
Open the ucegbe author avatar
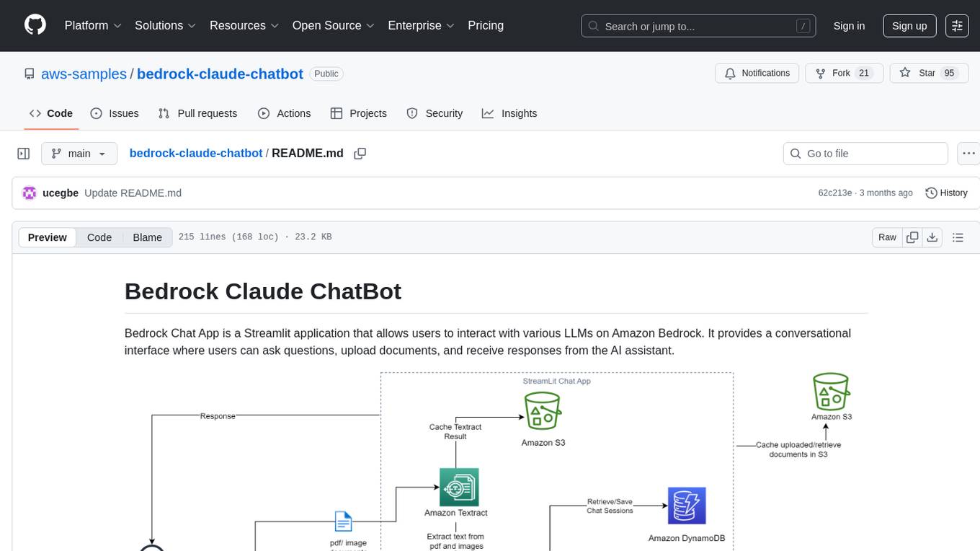pyautogui.click(x=30, y=193)
